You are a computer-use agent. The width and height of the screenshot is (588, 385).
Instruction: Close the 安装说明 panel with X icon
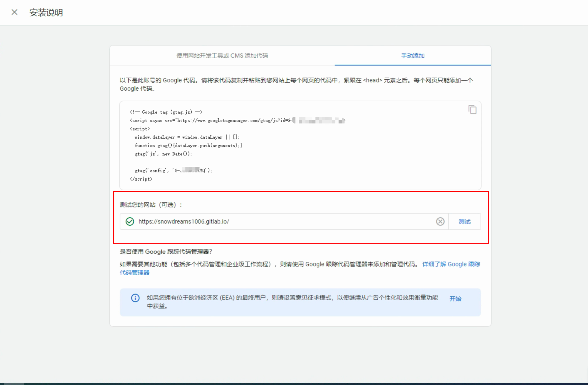(14, 12)
